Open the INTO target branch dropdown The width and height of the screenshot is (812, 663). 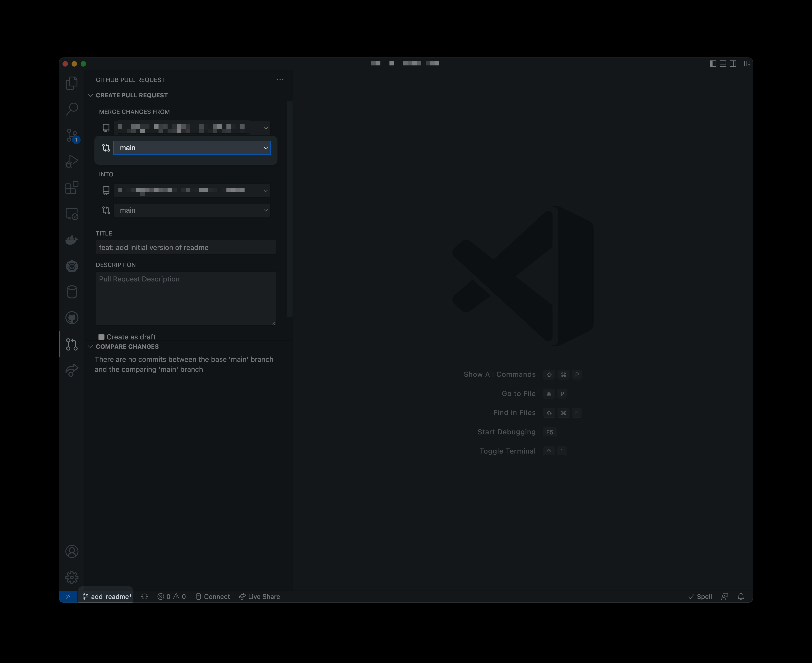(x=192, y=210)
